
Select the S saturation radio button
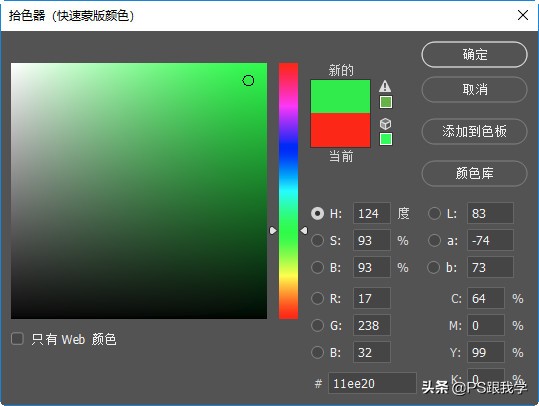[317, 240]
